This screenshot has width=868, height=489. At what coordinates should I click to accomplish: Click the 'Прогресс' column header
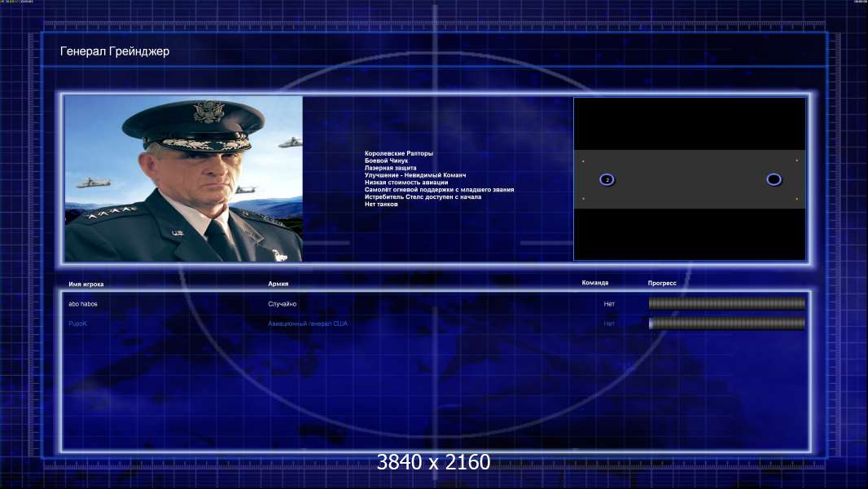click(x=662, y=283)
